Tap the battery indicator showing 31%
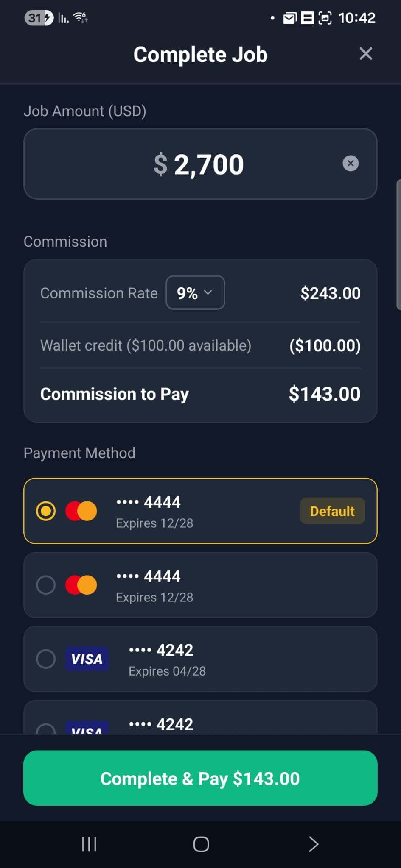Image resolution: width=401 pixels, height=868 pixels. point(38,18)
